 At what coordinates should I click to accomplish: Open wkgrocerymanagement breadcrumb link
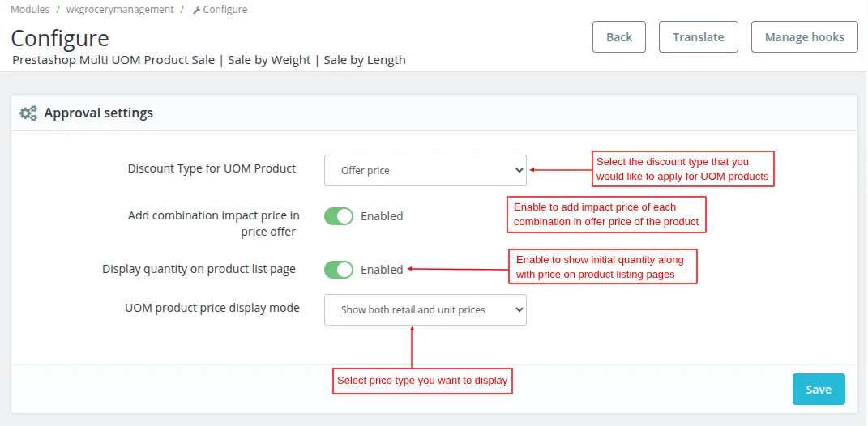pos(120,10)
